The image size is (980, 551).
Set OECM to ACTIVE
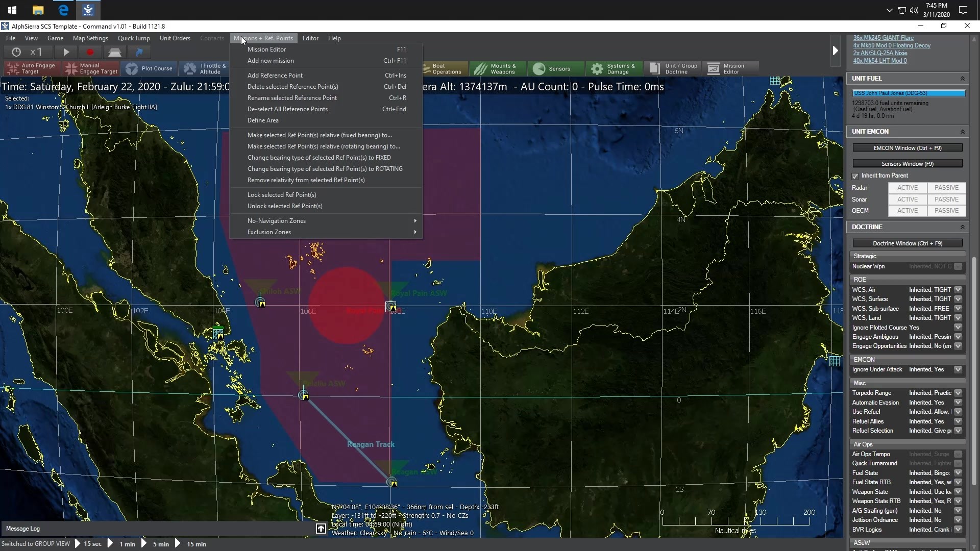click(x=908, y=211)
